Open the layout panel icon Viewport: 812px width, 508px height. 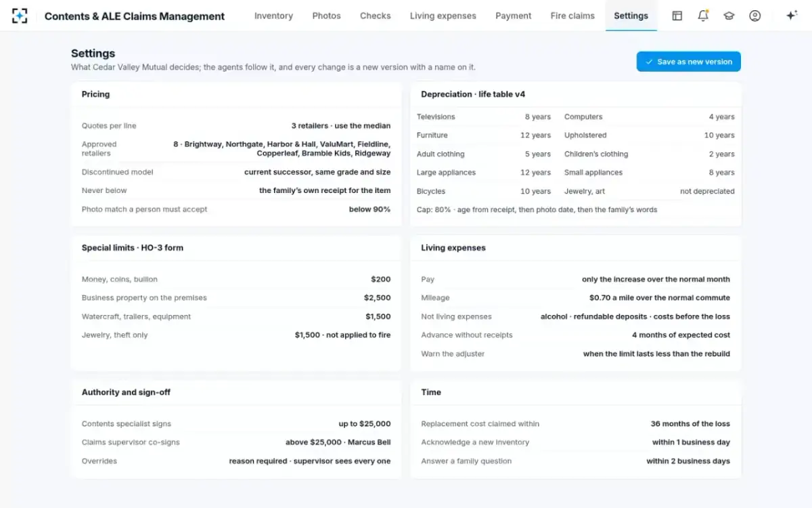(x=677, y=16)
